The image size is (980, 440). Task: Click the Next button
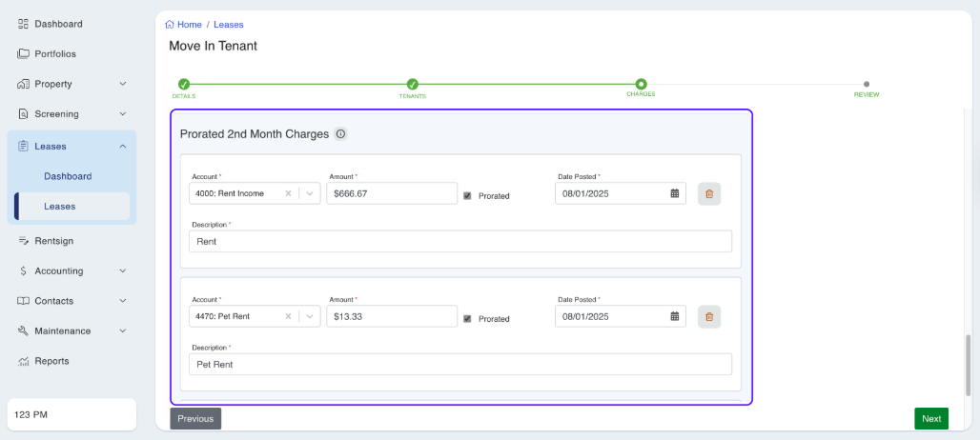click(930, 418)
